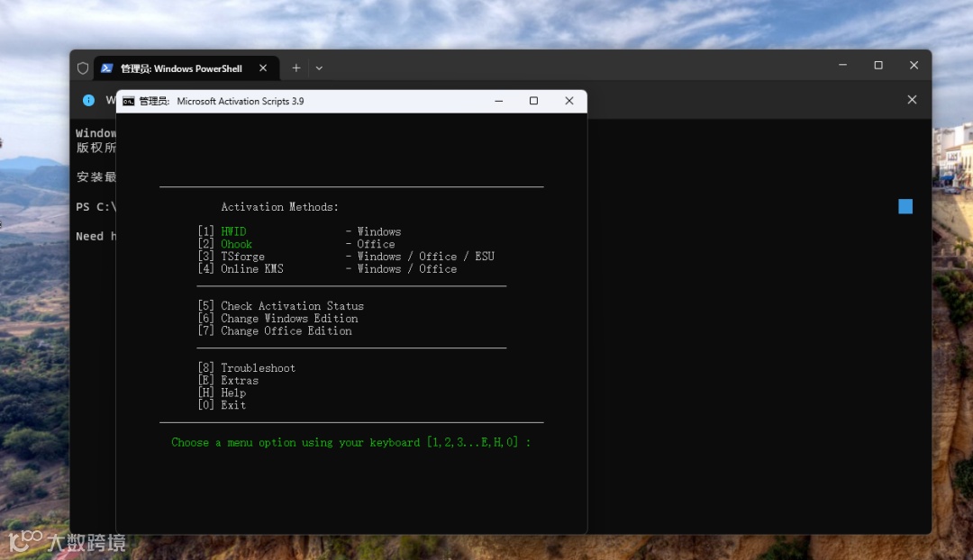Image resolution: width=973 pixels, height=560 pixels.
Task: Click the green 'Choose a menu option' prompt
Action: [350, 442]
